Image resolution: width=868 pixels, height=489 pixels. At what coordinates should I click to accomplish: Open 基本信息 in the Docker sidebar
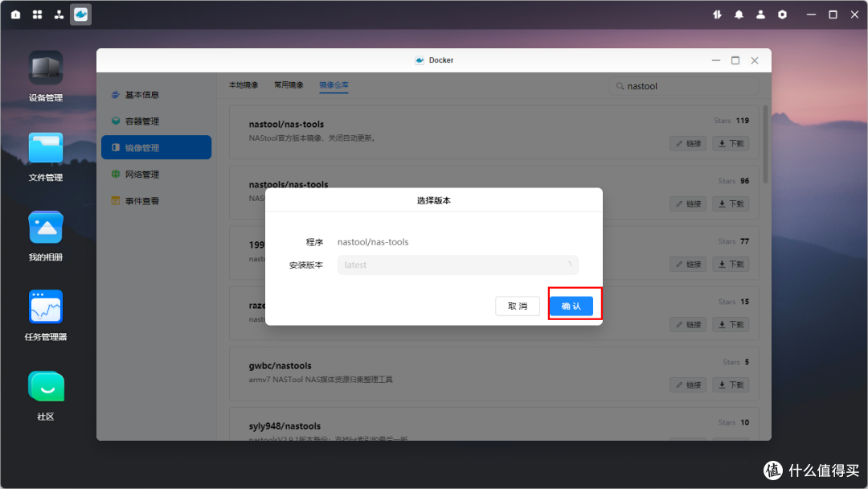coord(156,94)
